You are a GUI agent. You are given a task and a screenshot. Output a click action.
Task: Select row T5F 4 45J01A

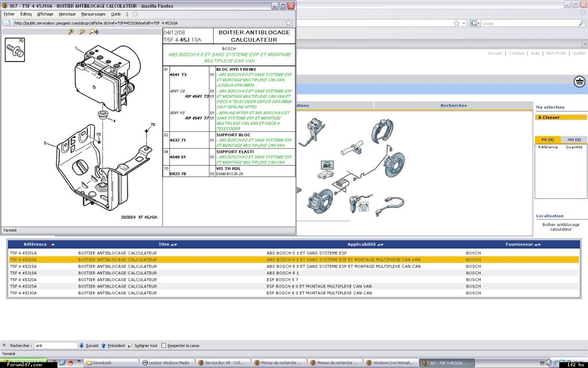click(x=293, y=253)
